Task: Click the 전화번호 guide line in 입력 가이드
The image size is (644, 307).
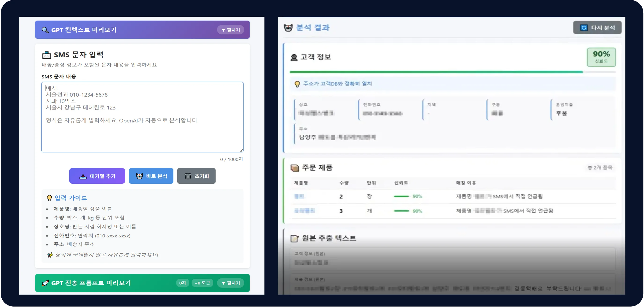Action: 92,236
